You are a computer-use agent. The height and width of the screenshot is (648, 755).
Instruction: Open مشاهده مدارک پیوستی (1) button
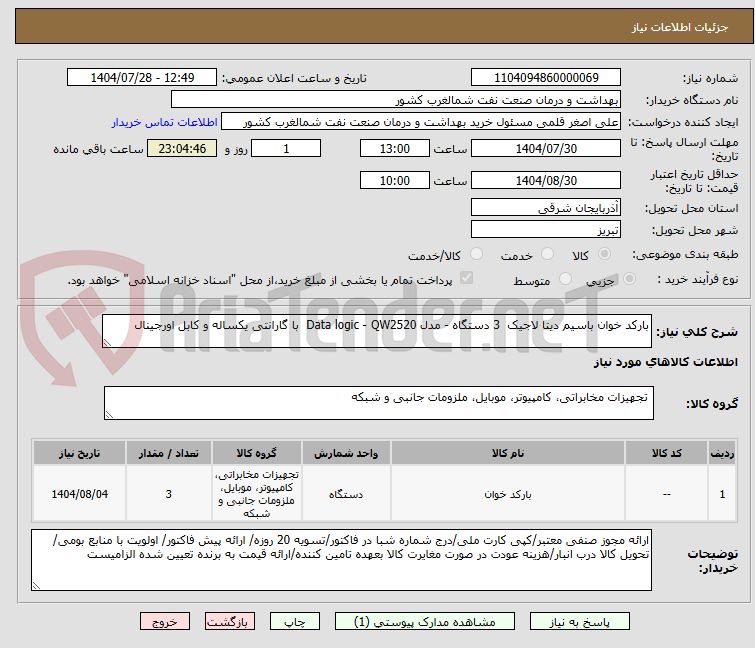pos(425,622)
